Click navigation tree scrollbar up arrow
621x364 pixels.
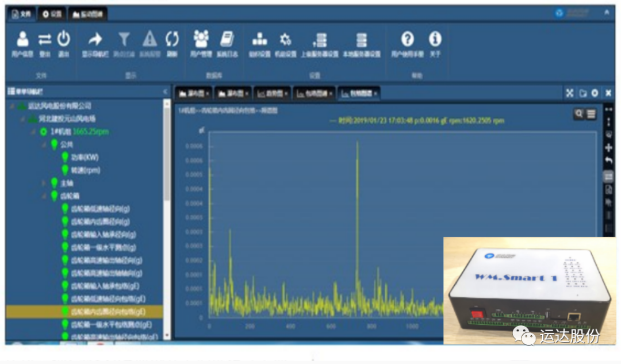(167, 104)
